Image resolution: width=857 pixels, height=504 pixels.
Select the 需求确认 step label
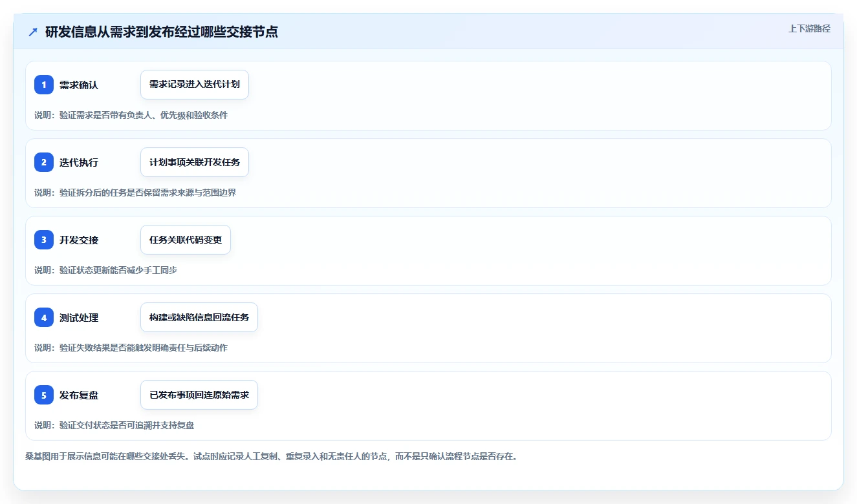[79, 85]
